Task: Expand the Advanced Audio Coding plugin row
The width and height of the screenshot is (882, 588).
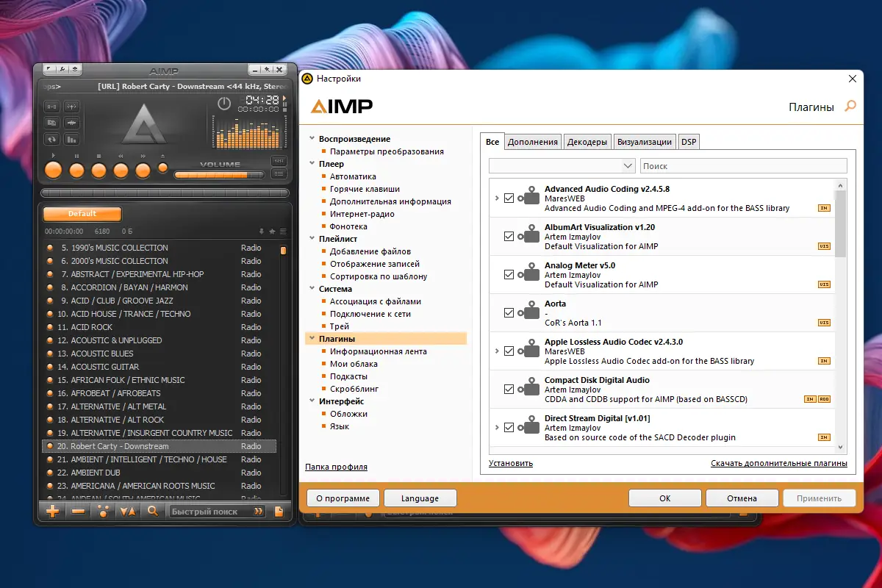Action: [497, 198]
